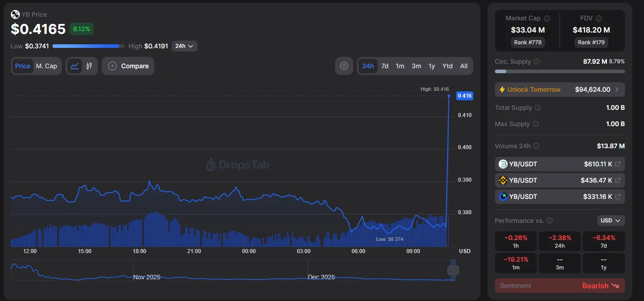
Task: Click the Compare button
Action: point(128,66)
